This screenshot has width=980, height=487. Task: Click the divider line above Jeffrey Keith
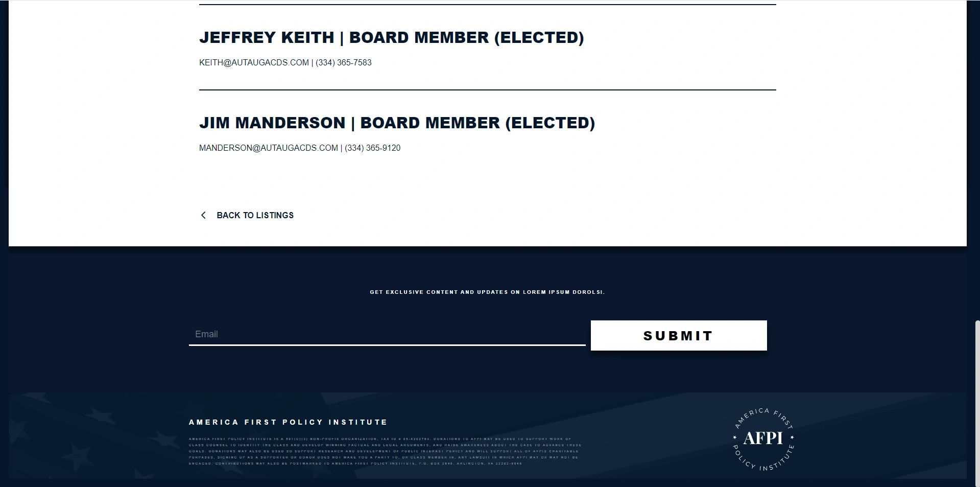pyautogui.click(x=487, y=5)
